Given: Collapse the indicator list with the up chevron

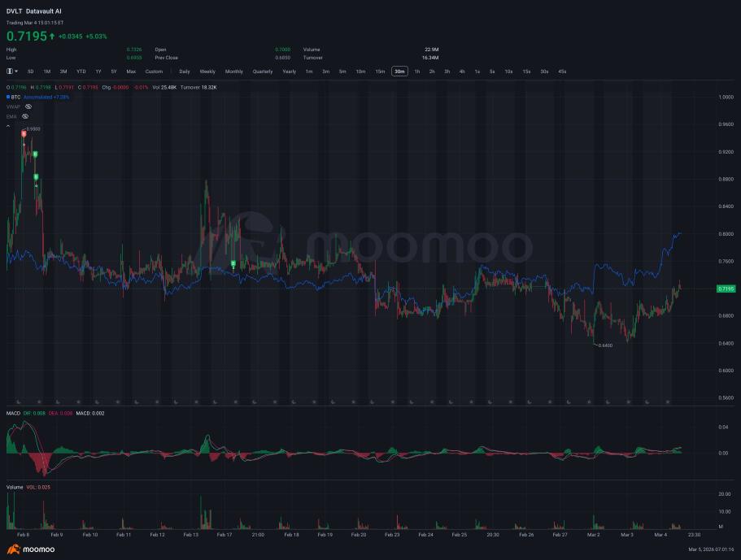Looking at the screenshot, I should [x=8, y=126].
